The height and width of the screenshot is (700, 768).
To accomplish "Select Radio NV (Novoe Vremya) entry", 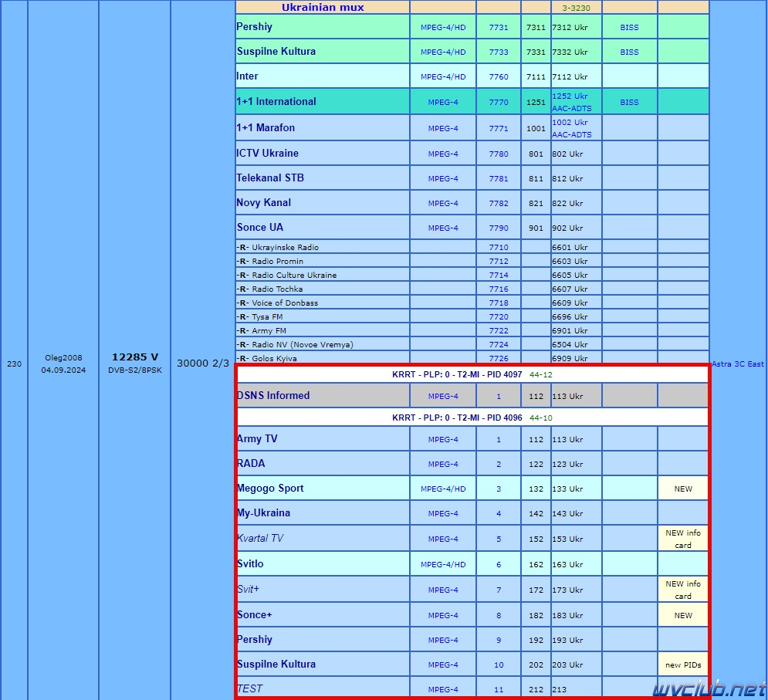I will click(x=295, y=344).
